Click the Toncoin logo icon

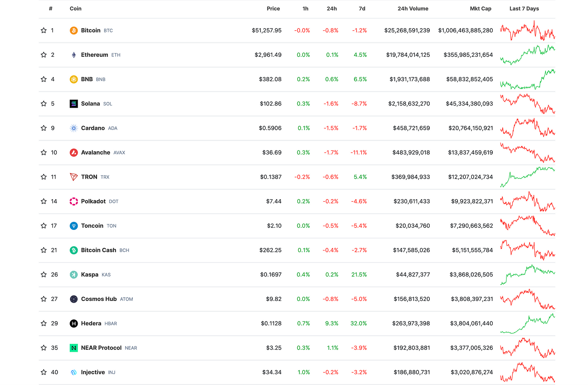(73, 226)
